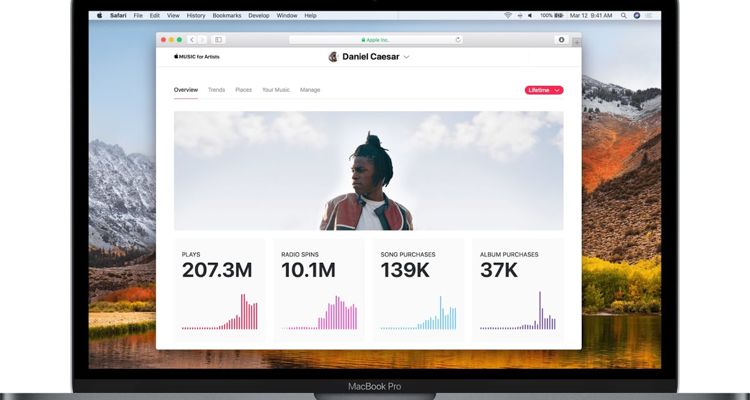Click the 207.3M plays value
This screenshot has width=750, height=400.
coord(217,270)
